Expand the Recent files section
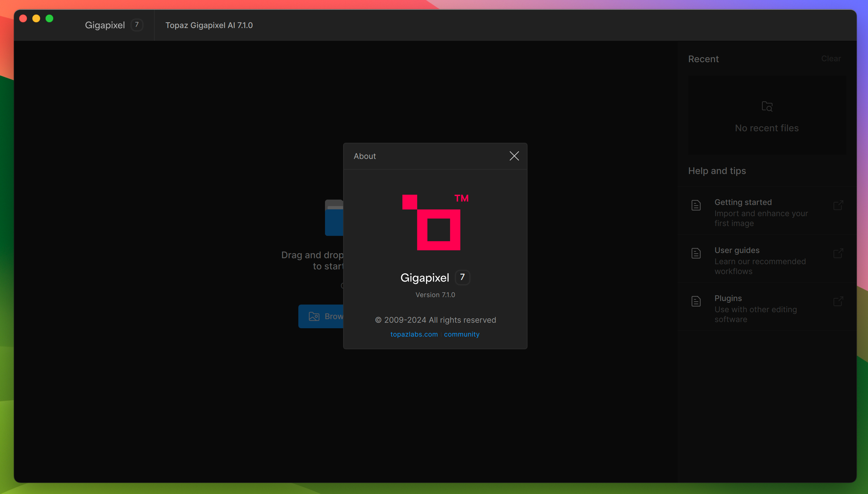The width and height of the screenshot is (868, 494). [703, 58]
